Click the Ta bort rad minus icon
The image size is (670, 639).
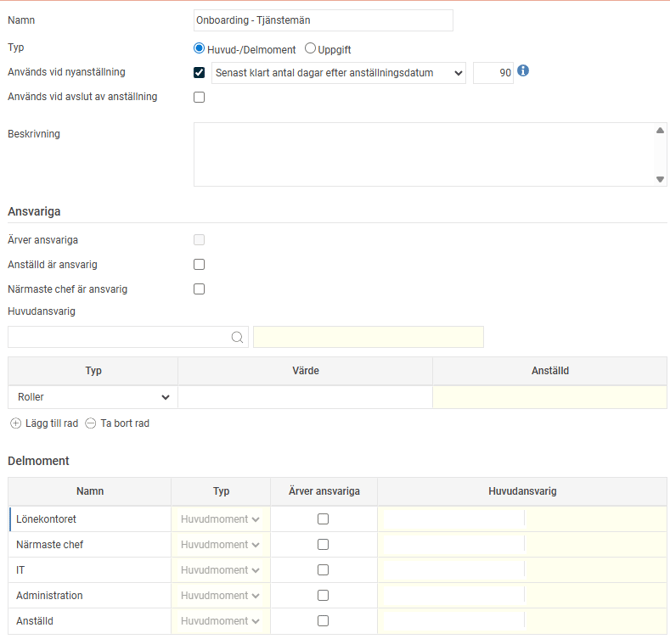tap(91, 424)
